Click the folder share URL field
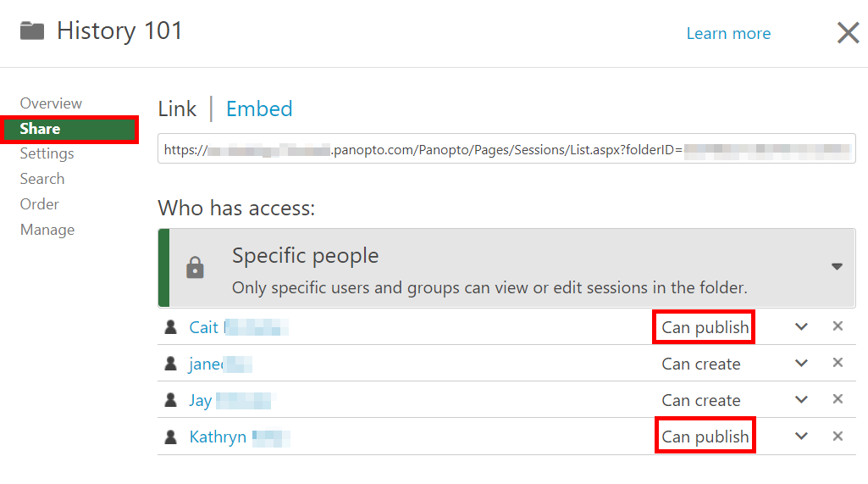Screen dimensions: 868x484 506,149
